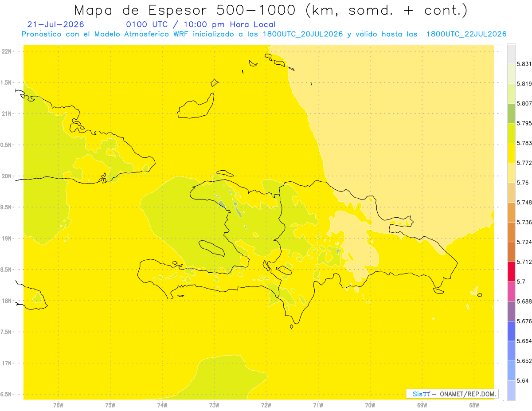Click the legend value 5.688
The width and height of the screenshot is (532, 411).
point(524,301)
